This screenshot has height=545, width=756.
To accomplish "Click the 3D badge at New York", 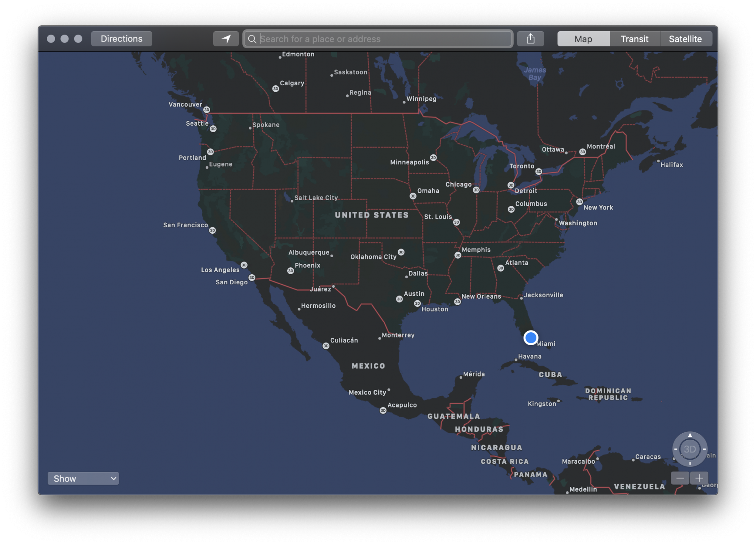I will [579, 202].
